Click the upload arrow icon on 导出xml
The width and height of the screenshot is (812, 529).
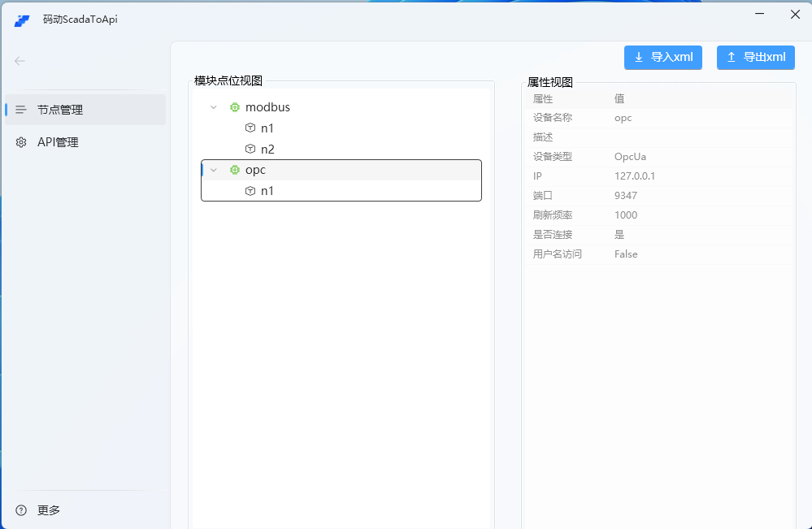[731, 57]
